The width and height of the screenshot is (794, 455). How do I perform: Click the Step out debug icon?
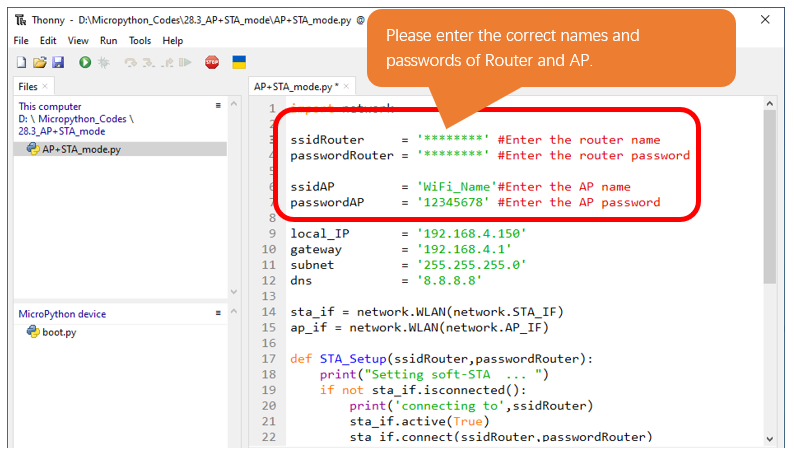167,62
